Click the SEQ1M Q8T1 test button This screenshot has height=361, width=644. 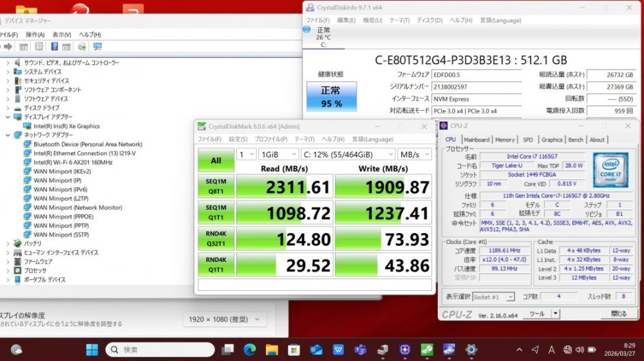click(x=216, y=186)
